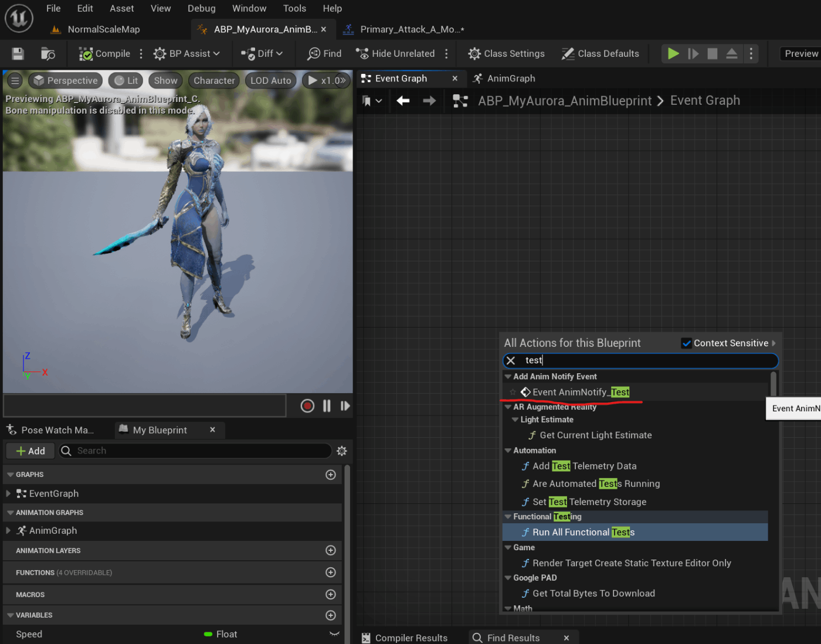The width and height of the screenshot is (821, 644).
Task: Add new macro with plus icon
Action: click(331, 594)
